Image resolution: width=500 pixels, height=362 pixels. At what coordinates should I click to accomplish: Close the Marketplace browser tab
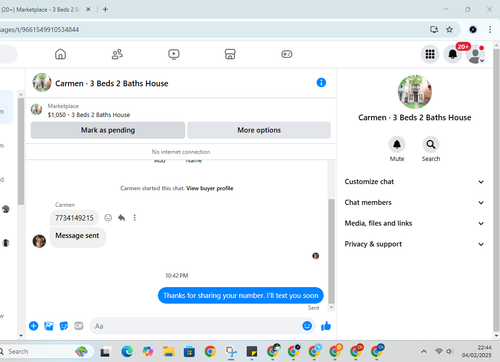88,9
